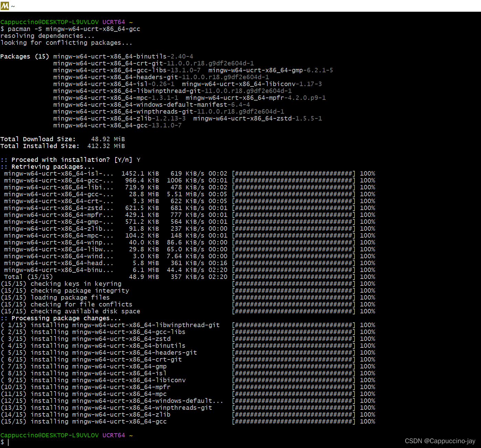The image size is (481, 448).
Task: Click the '( 9/15) installing libiconv' line
Action: pyautogui.click(x=93, y=380)
